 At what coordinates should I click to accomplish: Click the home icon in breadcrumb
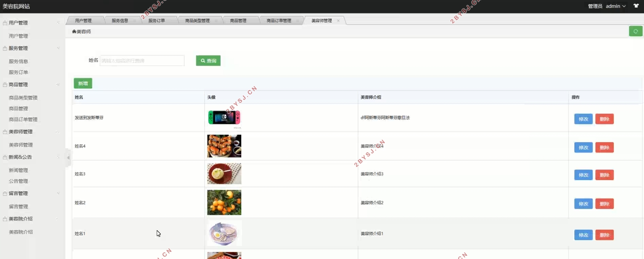pos(74,32)
